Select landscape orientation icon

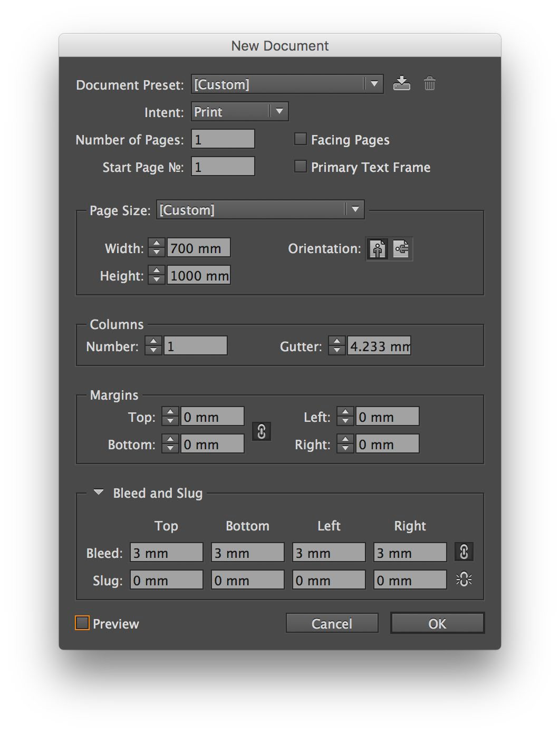[401, 249]
